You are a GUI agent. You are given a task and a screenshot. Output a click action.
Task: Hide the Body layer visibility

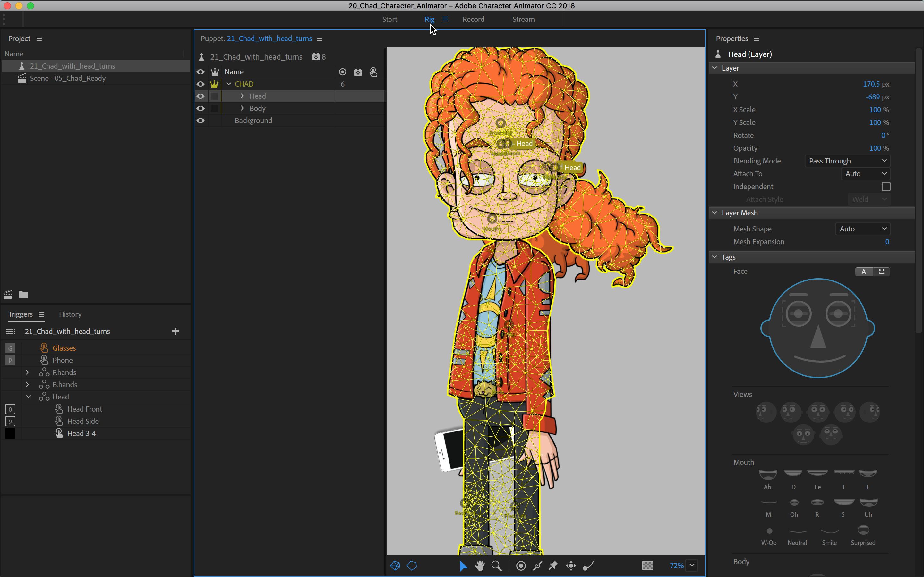pyautogui.click(x=201, y=108)
